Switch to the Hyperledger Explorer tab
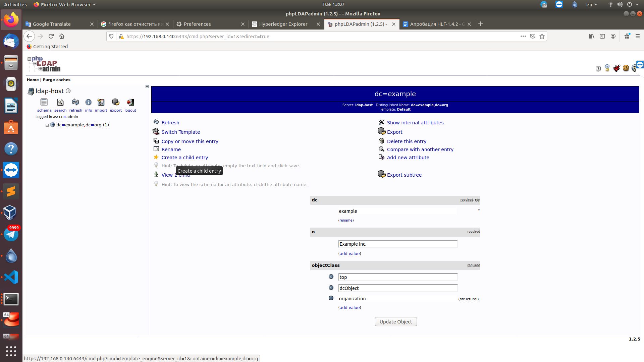644x362 pixels. coord(283,24)
